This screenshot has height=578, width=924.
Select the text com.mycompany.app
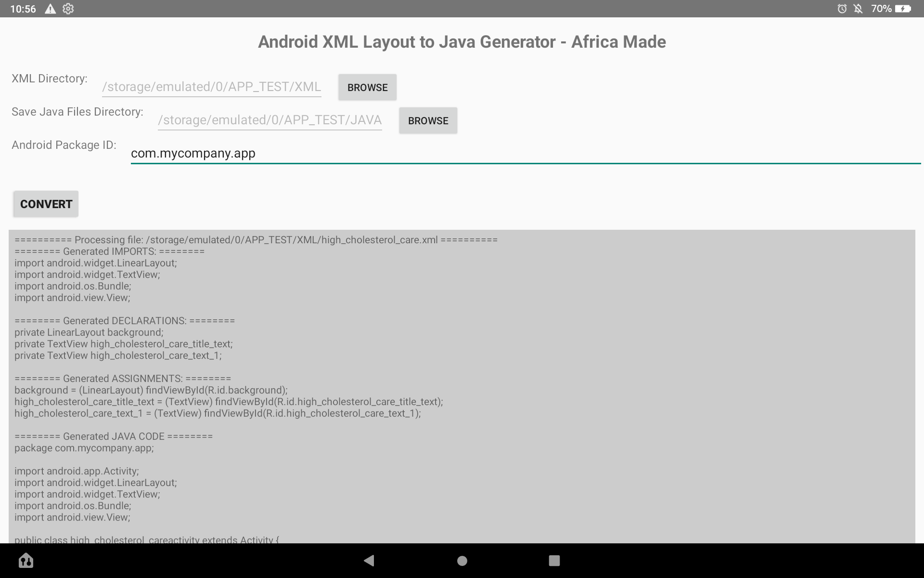(193, 153)
